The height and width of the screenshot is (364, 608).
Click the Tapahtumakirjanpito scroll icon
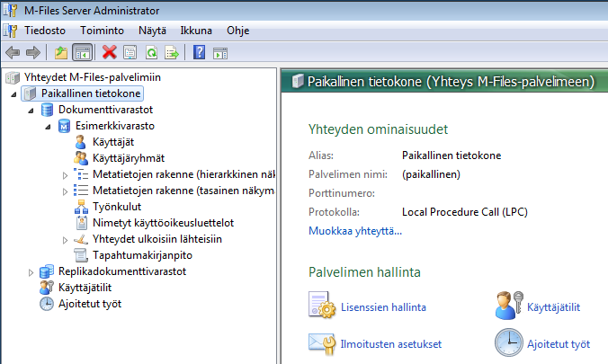click(x=81, y=255)
